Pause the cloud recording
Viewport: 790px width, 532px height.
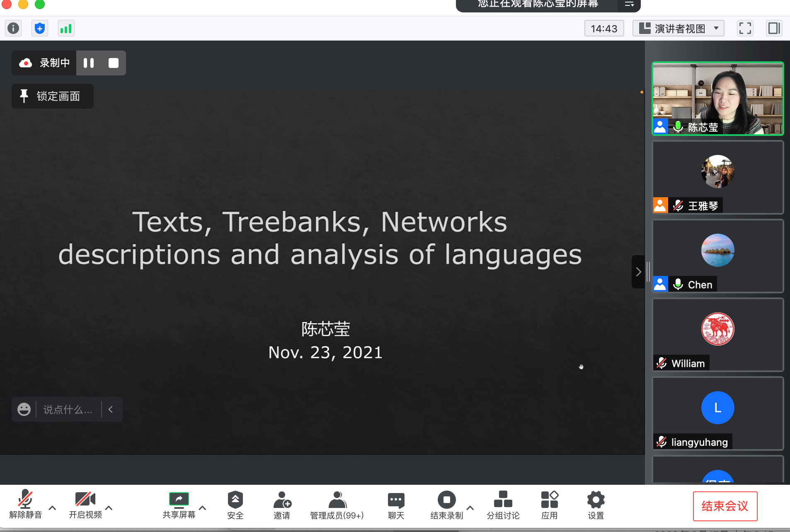coord(89,63)
